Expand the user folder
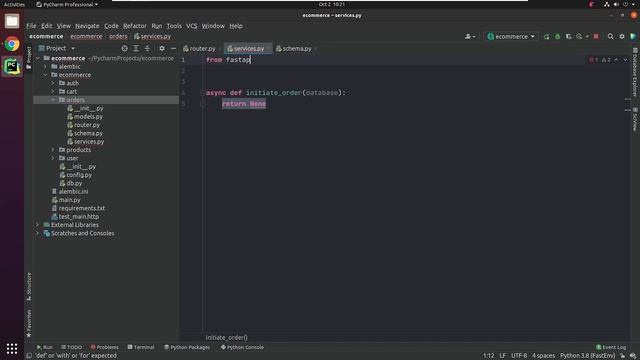640x360 pixels. [53, 158]
